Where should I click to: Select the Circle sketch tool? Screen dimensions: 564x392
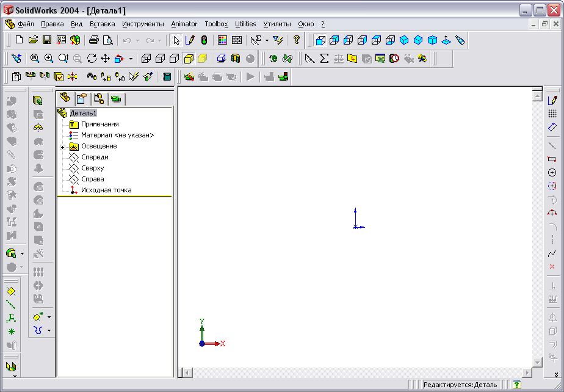click(552, 172)
